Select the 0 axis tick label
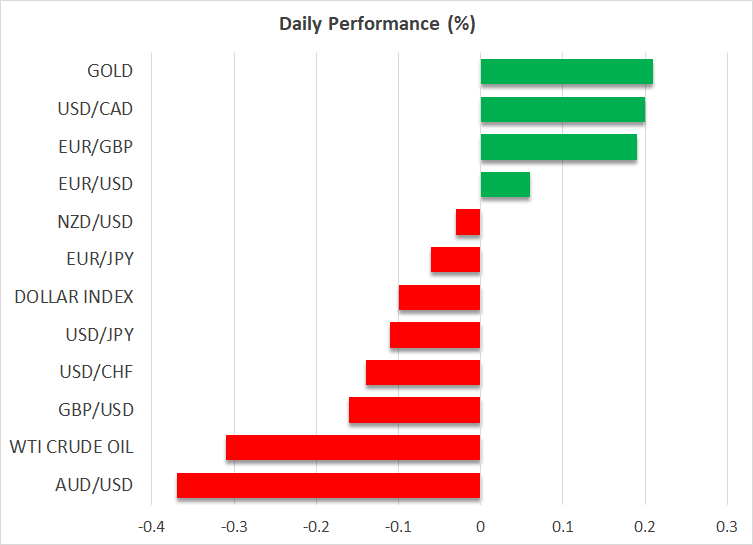 481,526
